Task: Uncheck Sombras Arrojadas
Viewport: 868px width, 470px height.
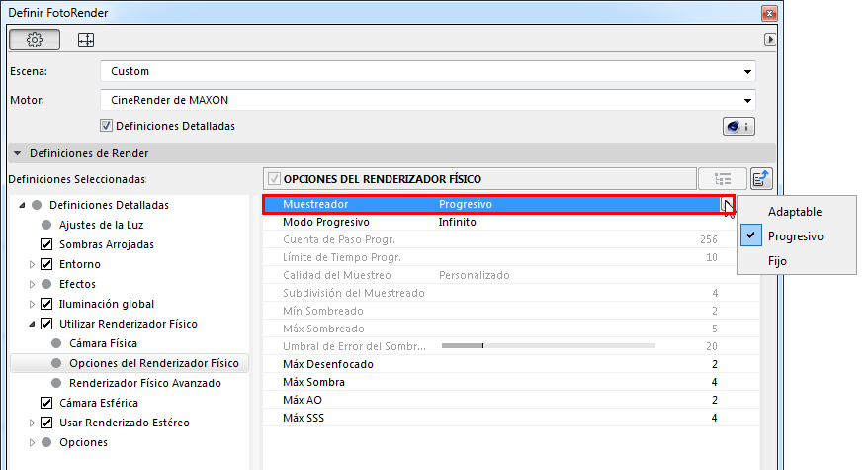Action: coord(46,244)
